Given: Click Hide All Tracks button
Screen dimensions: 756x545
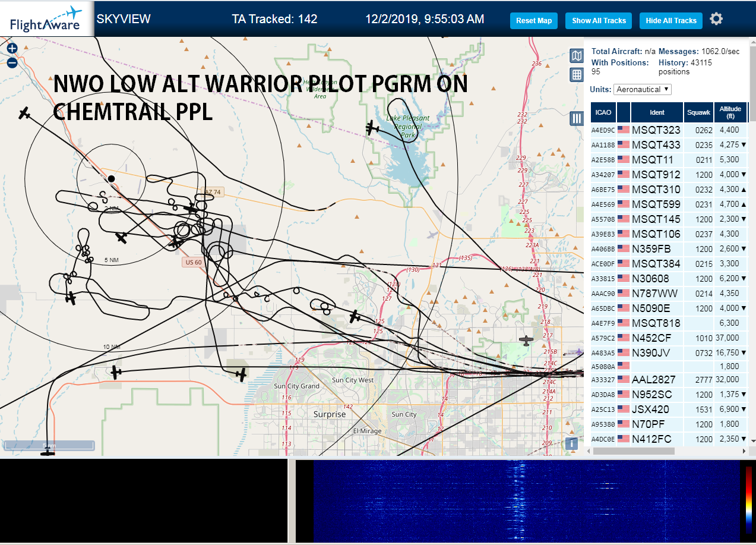Looking at the screenshot, I should 671,21.
